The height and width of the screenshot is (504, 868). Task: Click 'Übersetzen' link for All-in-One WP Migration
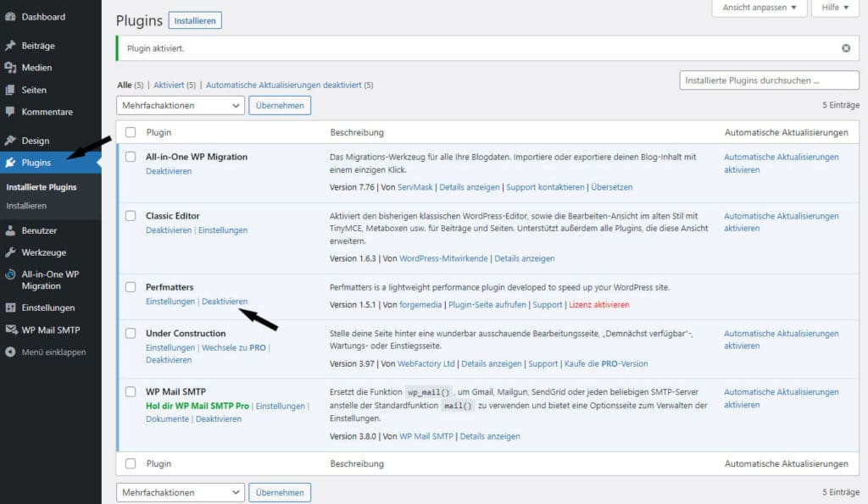612,187
